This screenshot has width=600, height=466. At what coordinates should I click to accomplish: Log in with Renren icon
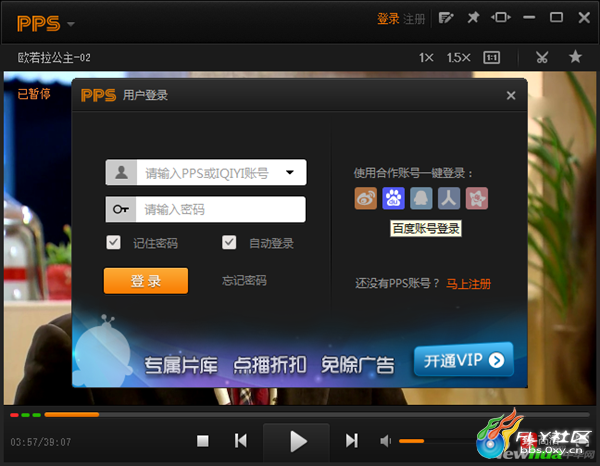pos(449,198)
